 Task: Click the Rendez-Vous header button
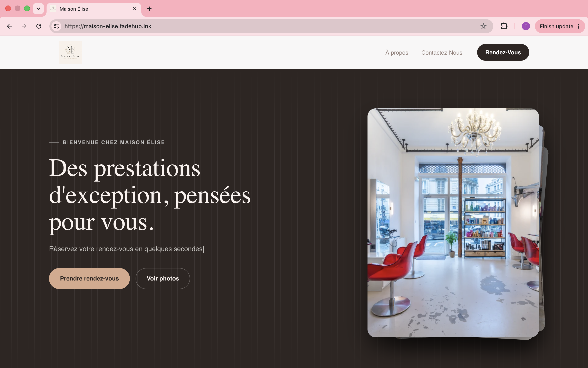(503, 52)
